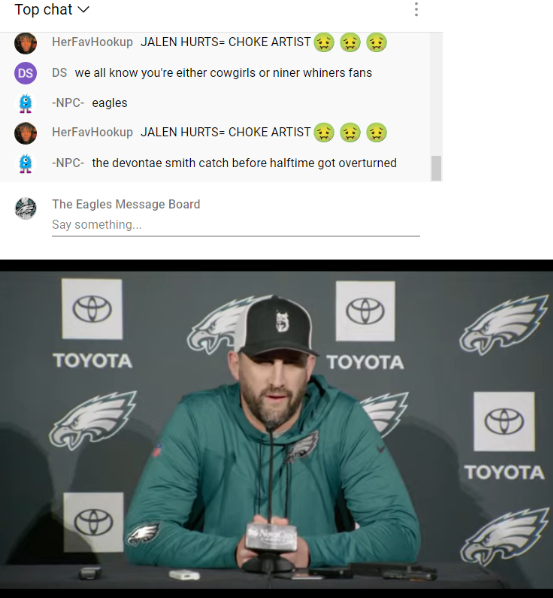
Task: Open HerFavHookup username in the first message
Action: (x=92, y=42)
